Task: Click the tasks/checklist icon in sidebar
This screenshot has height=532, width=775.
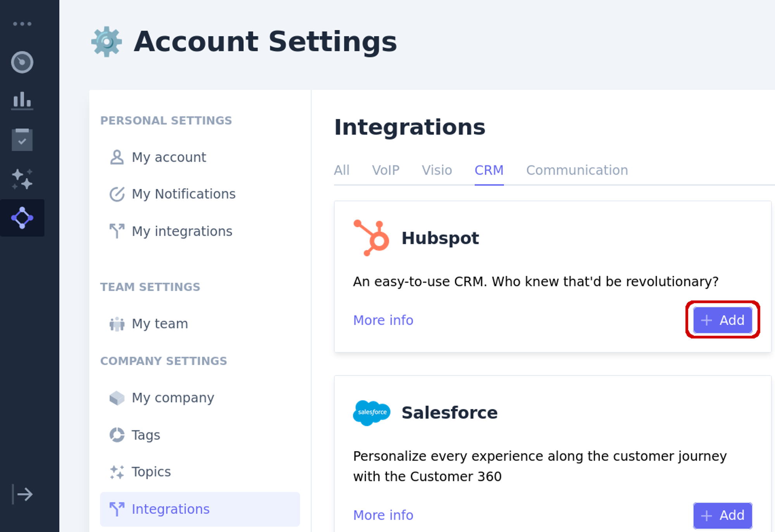Action: point(22,140)
